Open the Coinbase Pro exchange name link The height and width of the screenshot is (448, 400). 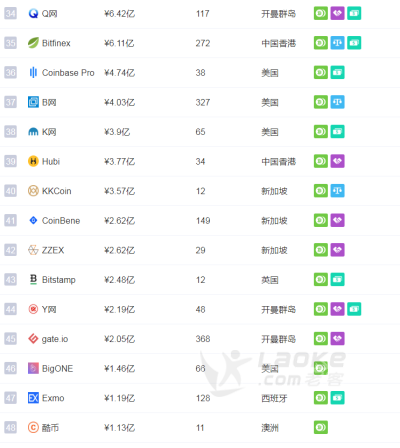coord(68,73)
